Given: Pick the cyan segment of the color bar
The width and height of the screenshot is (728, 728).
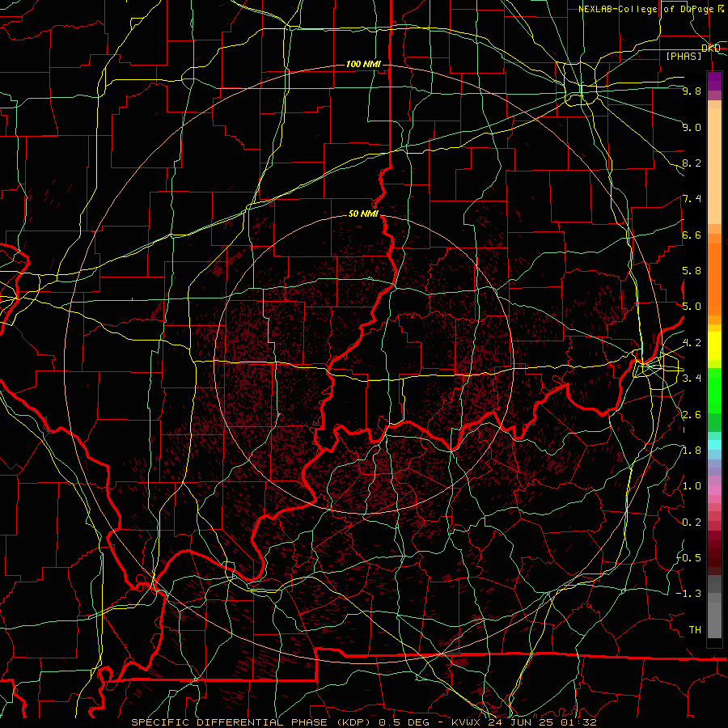Looking at the screenshot, I should [x=714, y=444].
